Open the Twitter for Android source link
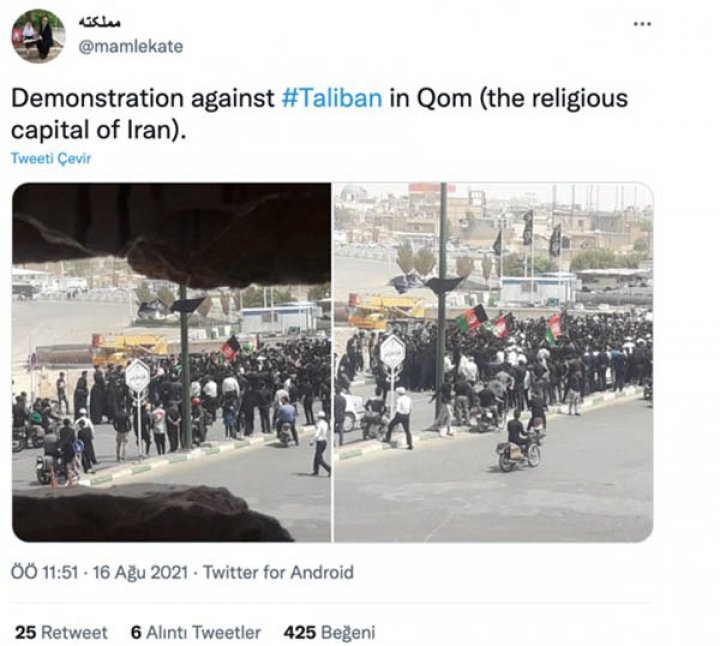The image size is (720, 646). [278, 573]
